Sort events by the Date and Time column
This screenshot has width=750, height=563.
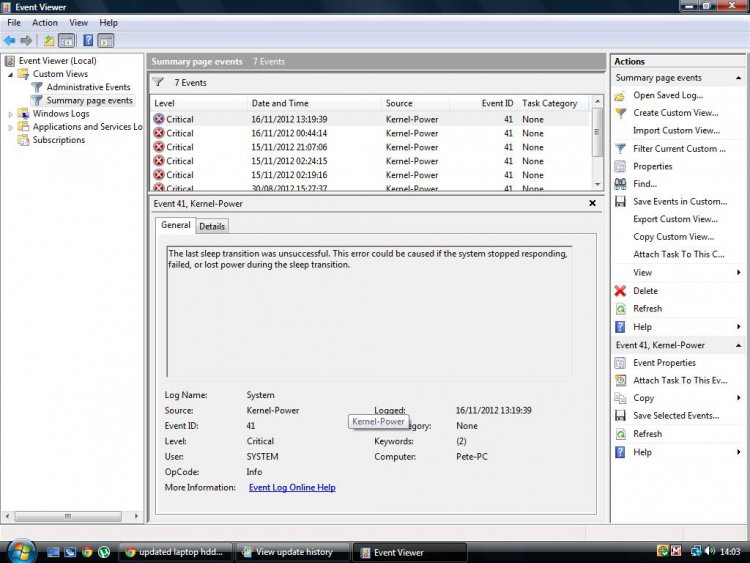280,103
